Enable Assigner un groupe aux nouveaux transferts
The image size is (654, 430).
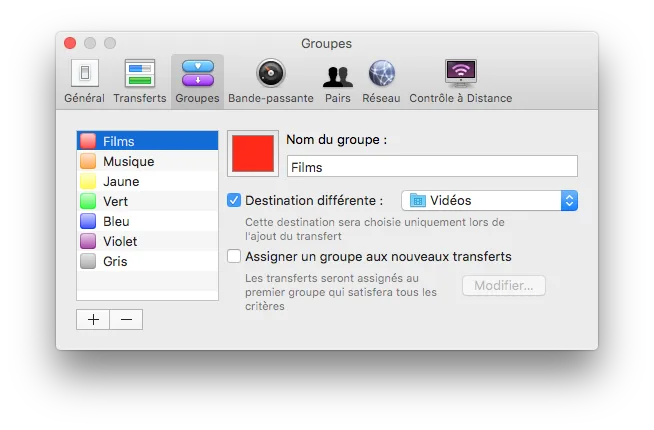[x=234, y=256]
